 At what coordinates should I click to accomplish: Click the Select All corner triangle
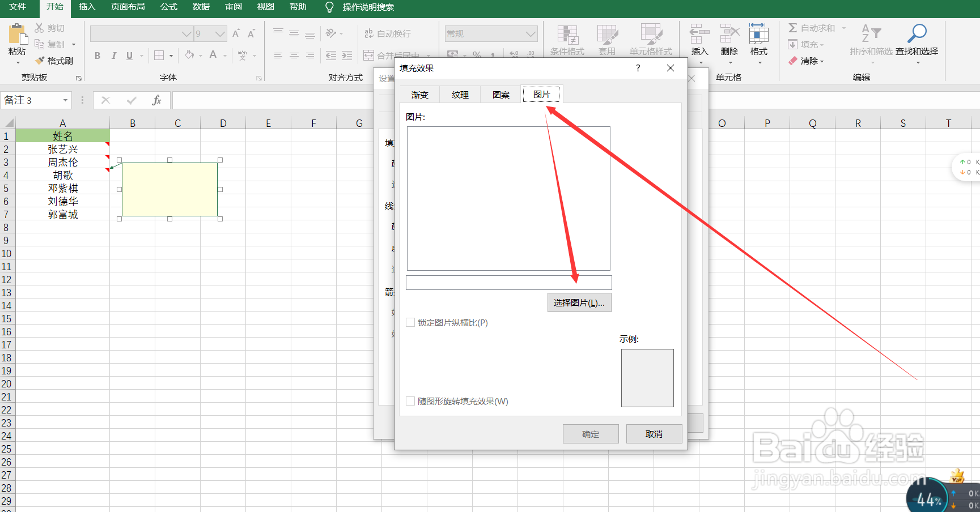(x=8, y=123)
